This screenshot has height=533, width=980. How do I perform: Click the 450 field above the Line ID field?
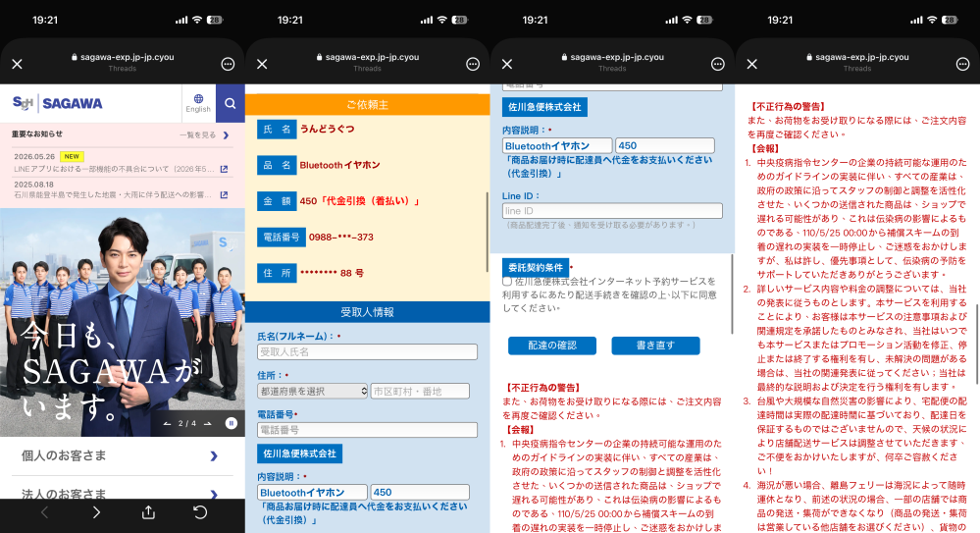[665, 145]
